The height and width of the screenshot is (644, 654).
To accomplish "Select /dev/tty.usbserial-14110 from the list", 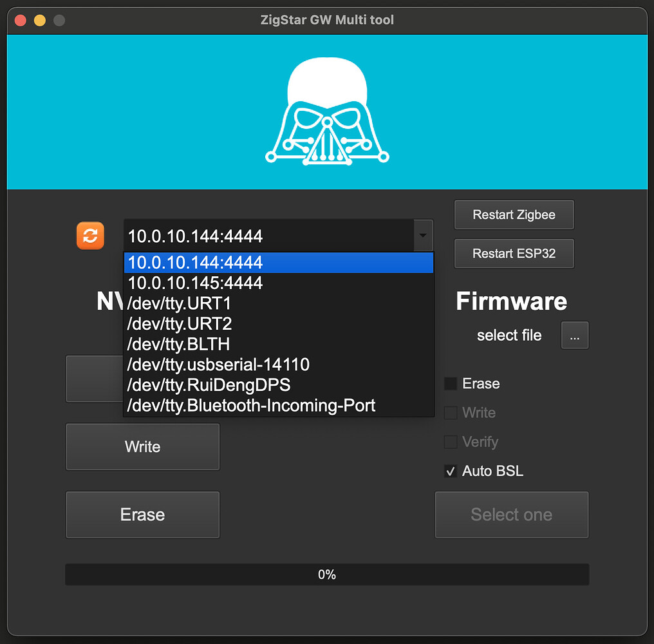I will (x=218, y=365).
